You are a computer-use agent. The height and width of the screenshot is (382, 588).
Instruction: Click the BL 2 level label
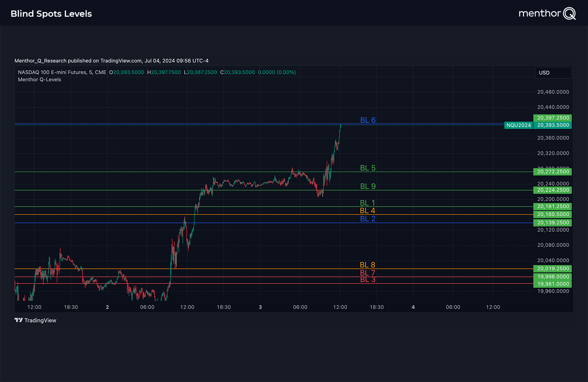coord(367,219)
